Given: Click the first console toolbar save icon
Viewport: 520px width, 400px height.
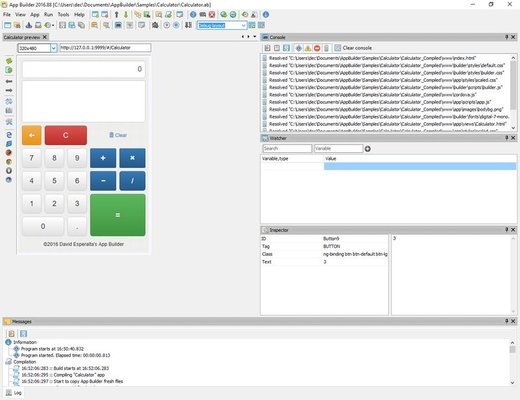Looking at the screenshot, I should (x=267, y=48).
